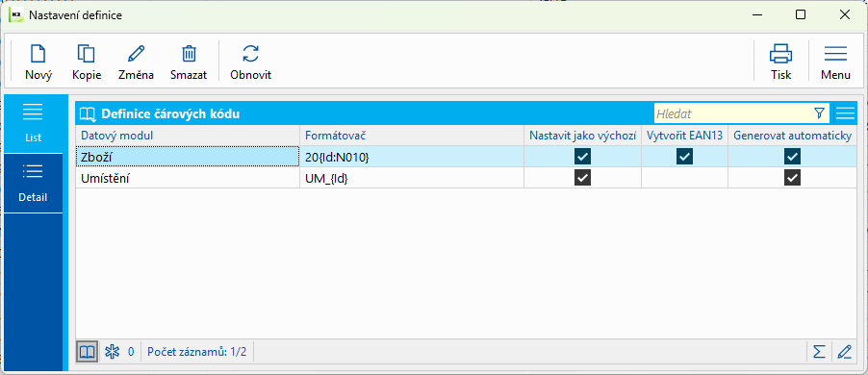Open the sigma summation icon
Viewport: 868px width, 375px height.
click(819, 351)
